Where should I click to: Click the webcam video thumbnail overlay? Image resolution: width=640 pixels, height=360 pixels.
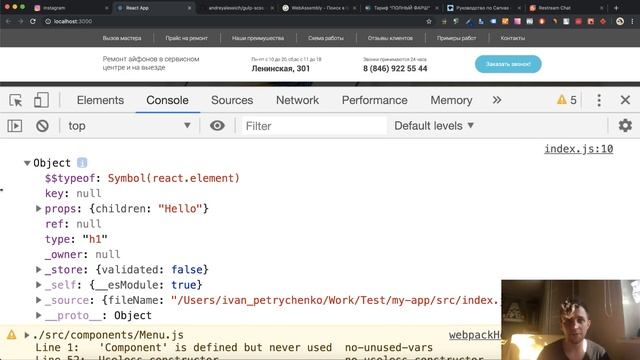(x=571, y=320)
